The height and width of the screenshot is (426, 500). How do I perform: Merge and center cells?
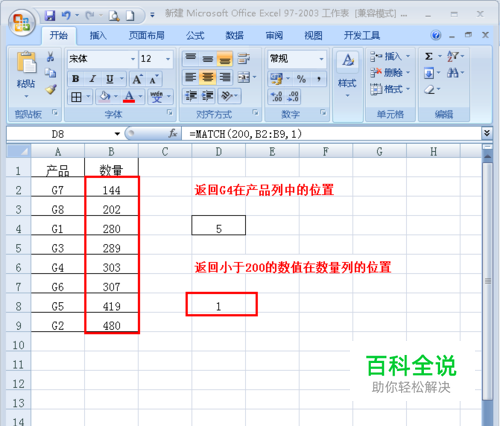244,77
